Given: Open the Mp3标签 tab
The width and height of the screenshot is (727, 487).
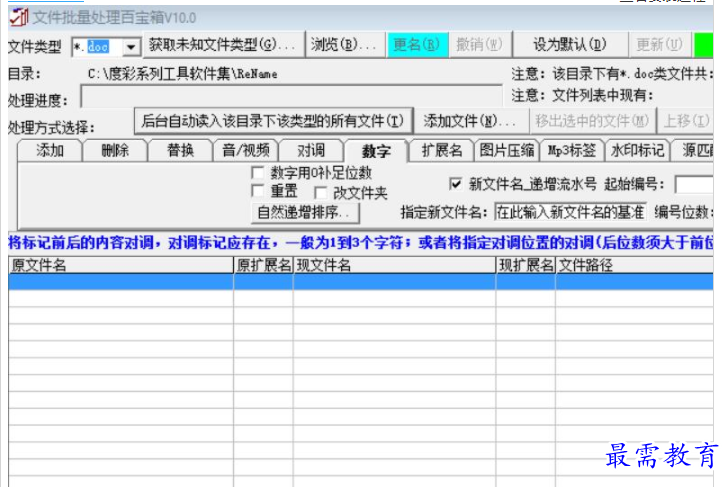Looking at the screenshot, I should click(x=572, y=151).
